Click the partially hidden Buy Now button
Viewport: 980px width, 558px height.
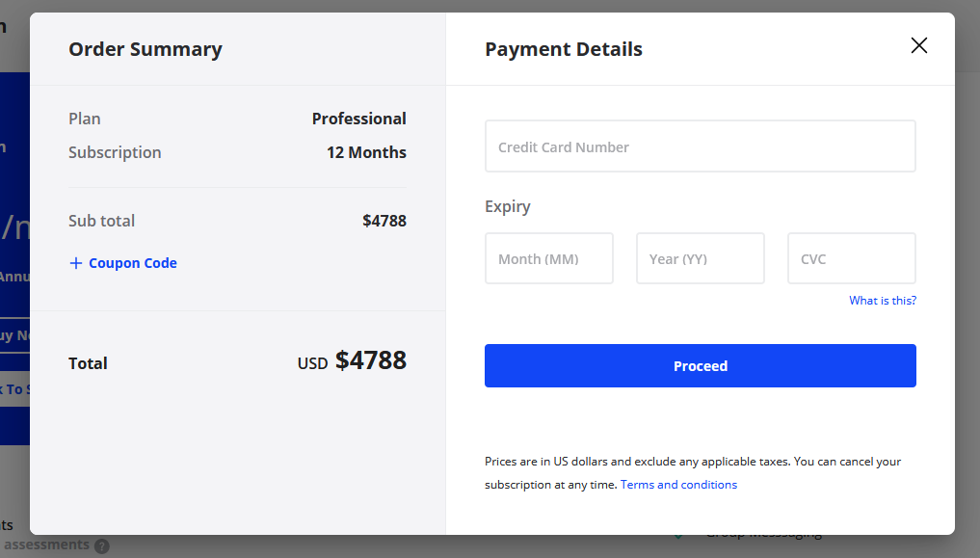tap(14, 335)
